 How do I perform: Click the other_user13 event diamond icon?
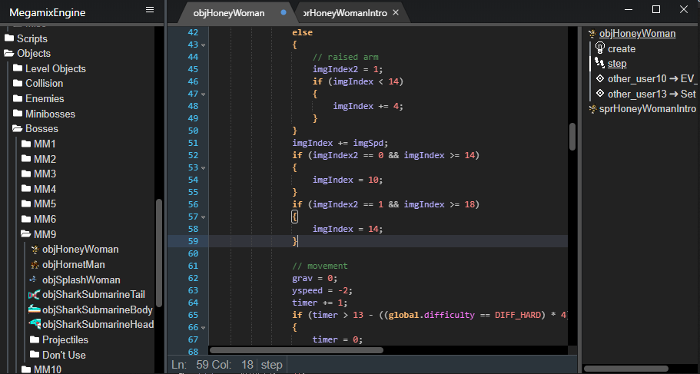point(600,94)
